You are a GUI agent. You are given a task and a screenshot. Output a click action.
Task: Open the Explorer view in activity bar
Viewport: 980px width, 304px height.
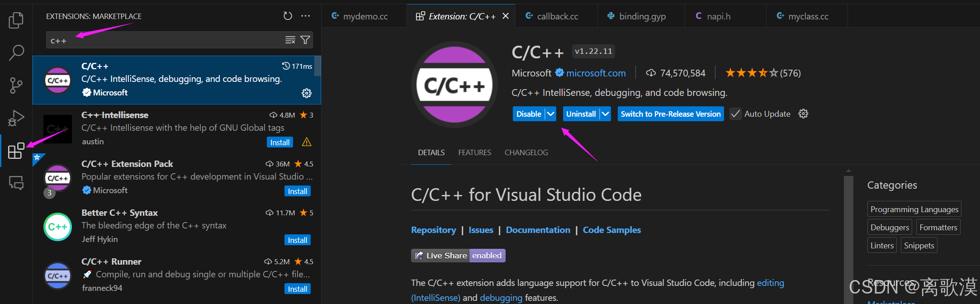[x=16, y=20]
